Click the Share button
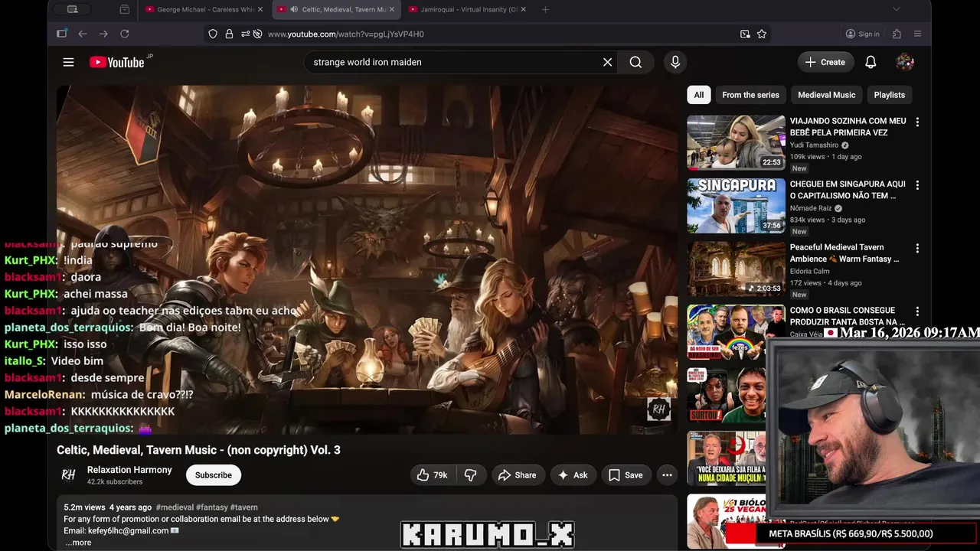Viewport: 980px width, 551px height. 518,475
